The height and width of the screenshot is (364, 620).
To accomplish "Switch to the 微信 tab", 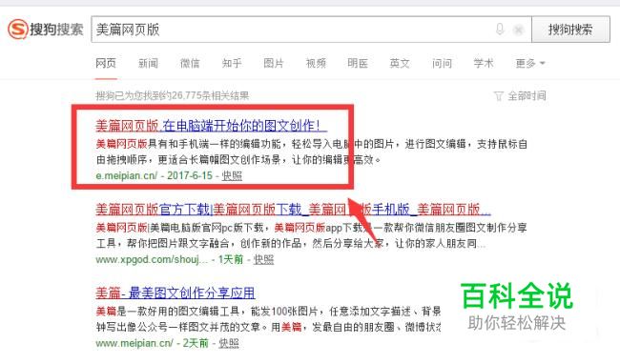I will pos(190,63).
